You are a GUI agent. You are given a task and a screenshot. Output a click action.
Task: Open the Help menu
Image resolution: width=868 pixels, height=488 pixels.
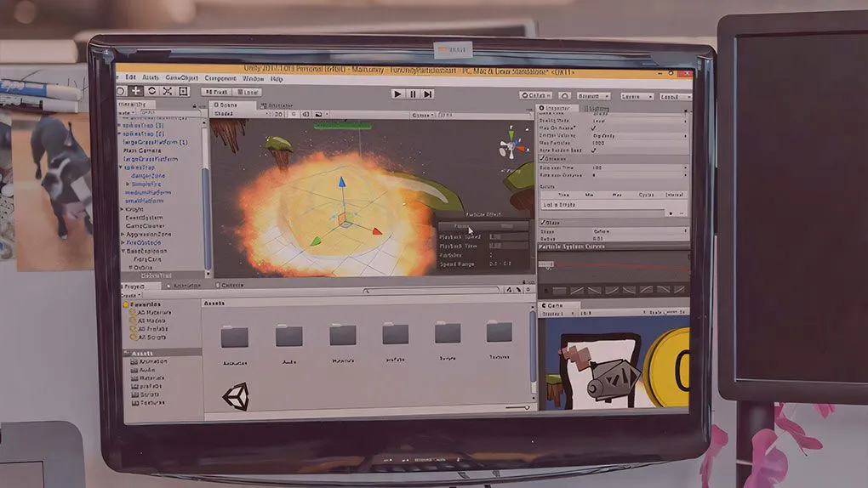point(277,79)
